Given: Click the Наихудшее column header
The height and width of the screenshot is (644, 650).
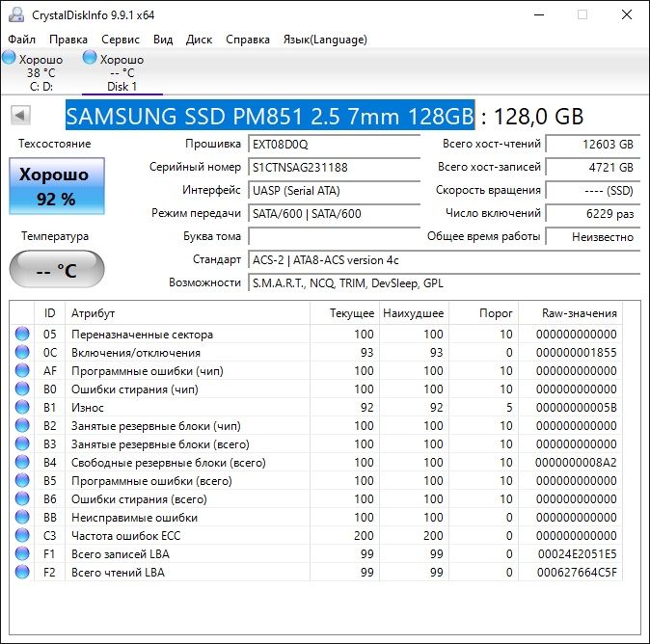Looking at the screenshot, I should 414,313.
